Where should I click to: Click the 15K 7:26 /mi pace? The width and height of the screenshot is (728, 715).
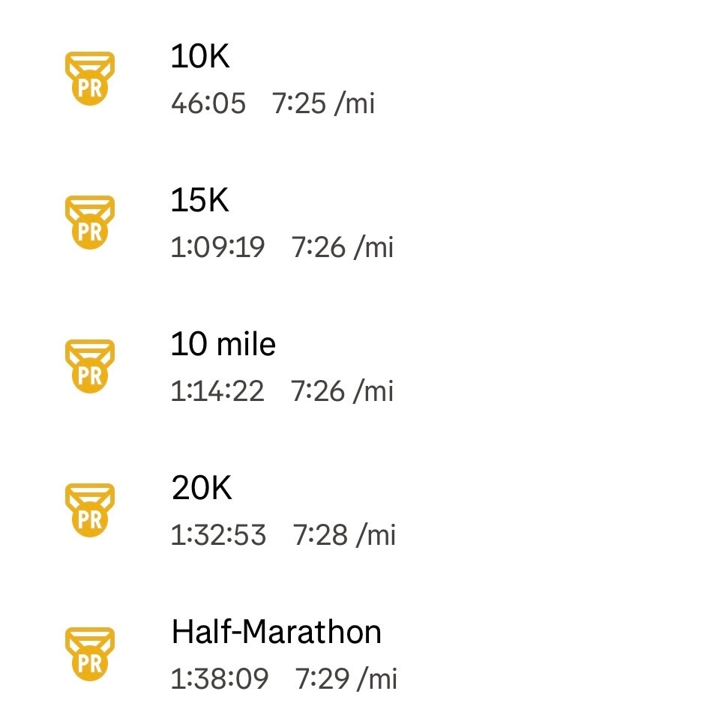coord(343,247)
